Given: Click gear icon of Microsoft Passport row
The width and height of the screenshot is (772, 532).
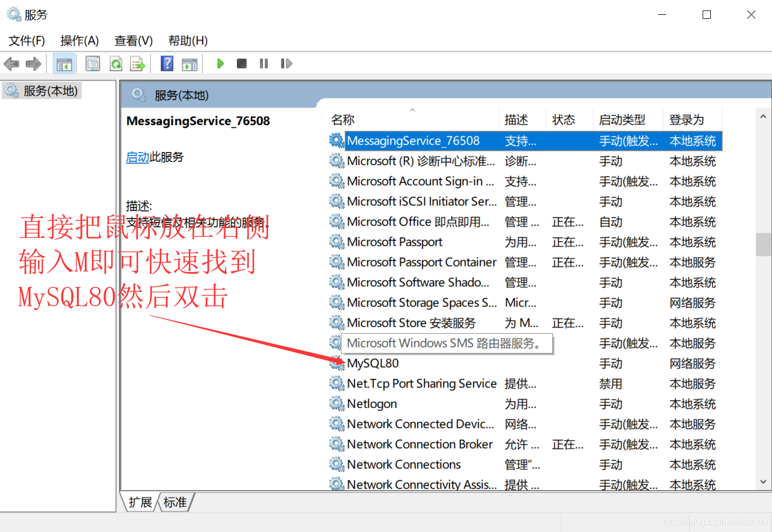Looking at the screenshot, I should tap(336, 242).
